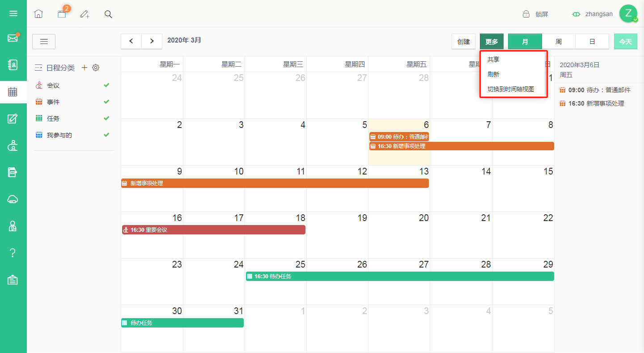This screenshot has height=353, width=644.
Task: Select 切换到时间轴视图 menu item
Action: 513,89
